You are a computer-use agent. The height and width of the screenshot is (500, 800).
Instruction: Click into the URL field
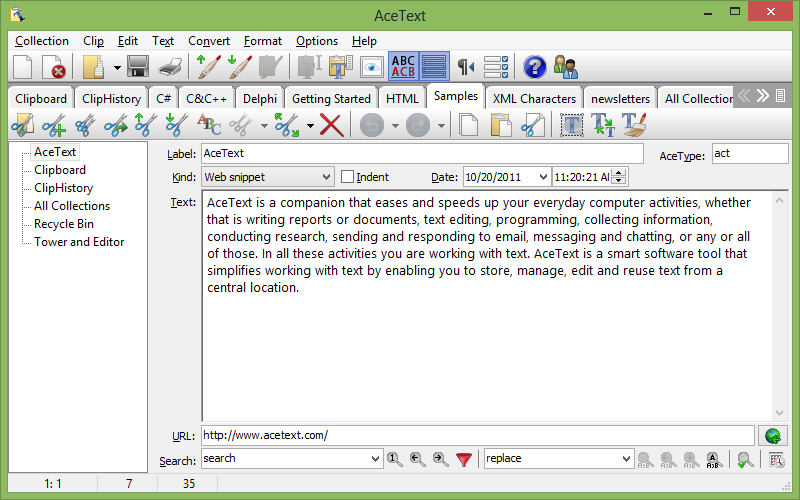pos(478,435)
